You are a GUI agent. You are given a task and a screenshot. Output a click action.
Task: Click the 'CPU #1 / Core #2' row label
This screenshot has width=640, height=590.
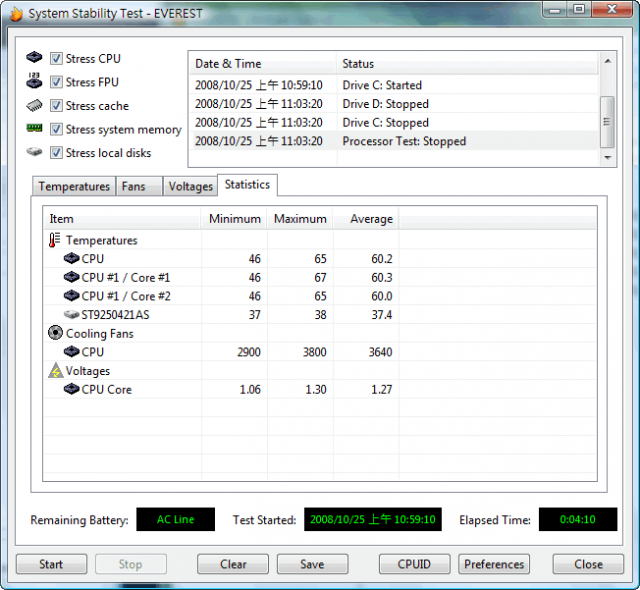click(x=126, y=296)
